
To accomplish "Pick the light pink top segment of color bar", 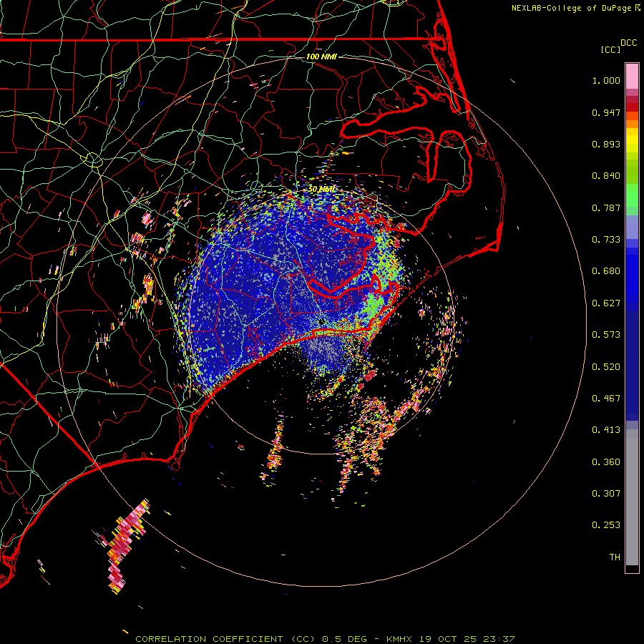I will coord(632,77).
